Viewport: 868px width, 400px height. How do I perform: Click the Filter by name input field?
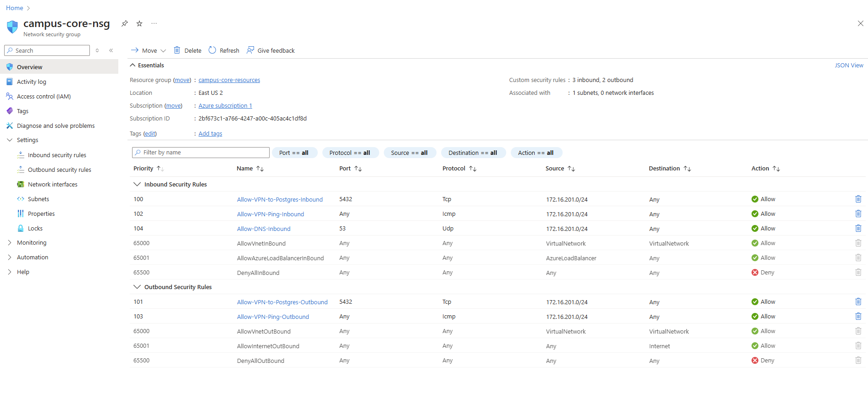(x=201, y=153)
